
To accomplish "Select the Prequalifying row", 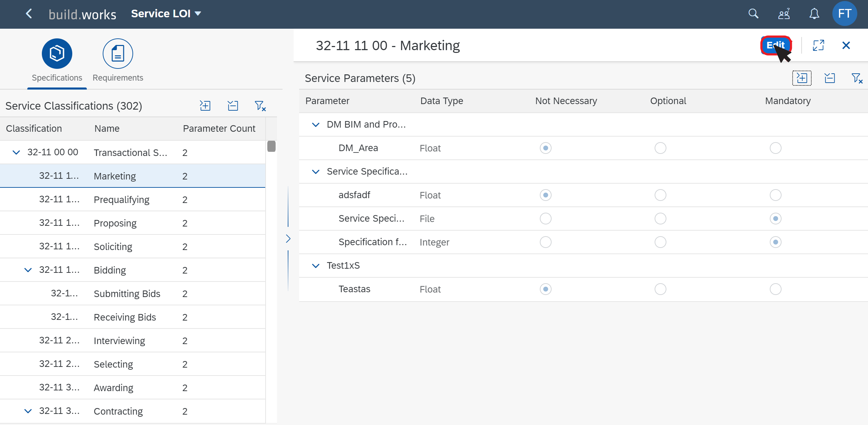I will tap(133, 200).
